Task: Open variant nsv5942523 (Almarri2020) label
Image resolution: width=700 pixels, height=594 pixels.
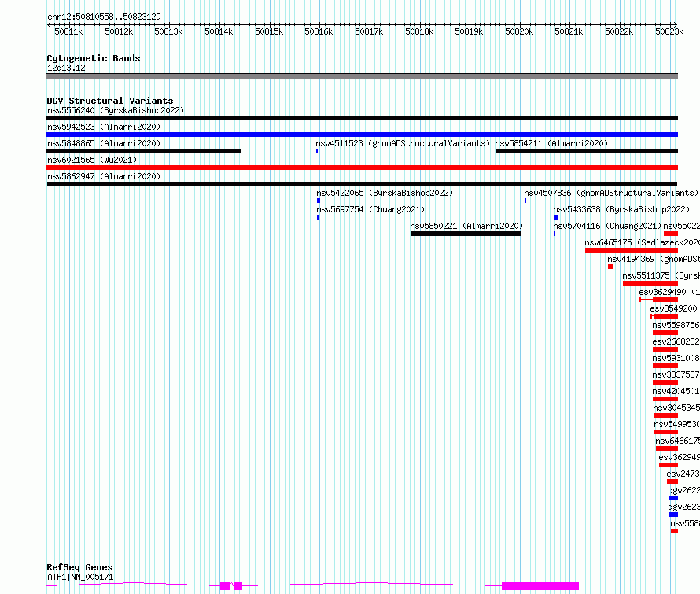Action: pyautogui.click(x=104, y=127)
